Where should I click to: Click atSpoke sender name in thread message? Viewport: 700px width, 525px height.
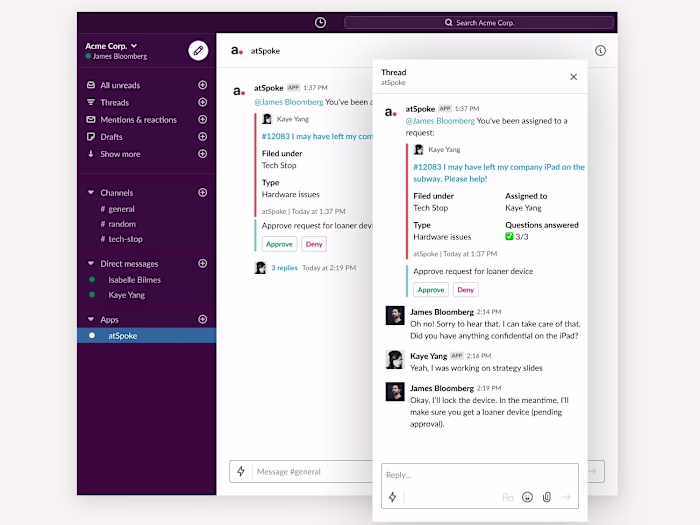click(x=420, y=108)
